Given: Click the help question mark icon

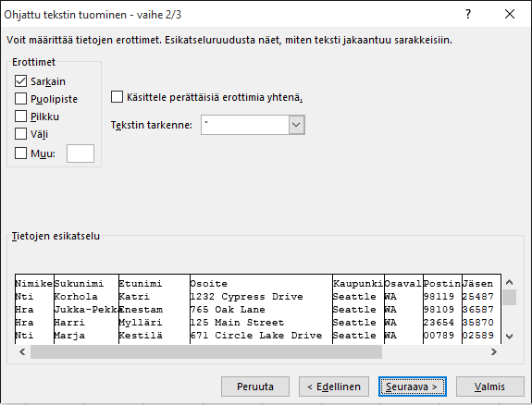Looking at the screenshot, I should click(468, 14).
